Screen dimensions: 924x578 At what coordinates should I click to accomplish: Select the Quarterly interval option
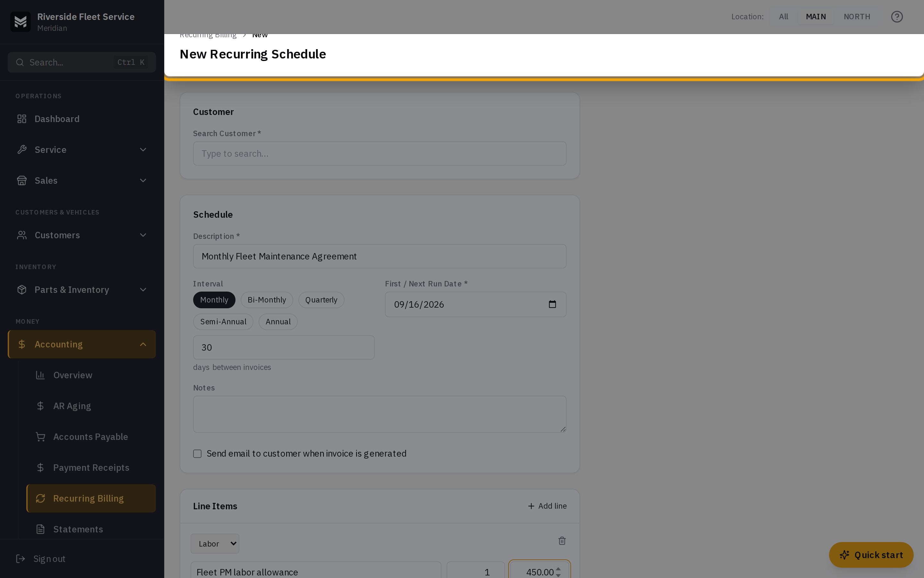(321, 300)
